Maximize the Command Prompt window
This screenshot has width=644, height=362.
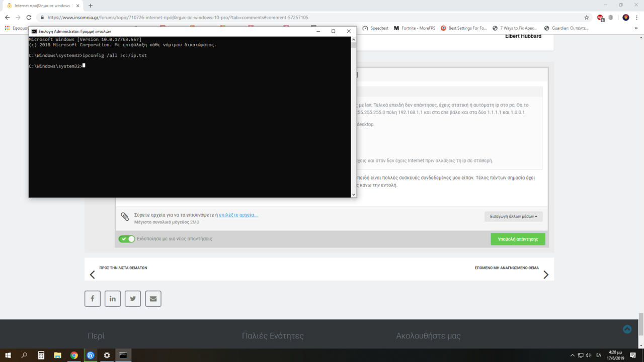[x=333, y=31]
